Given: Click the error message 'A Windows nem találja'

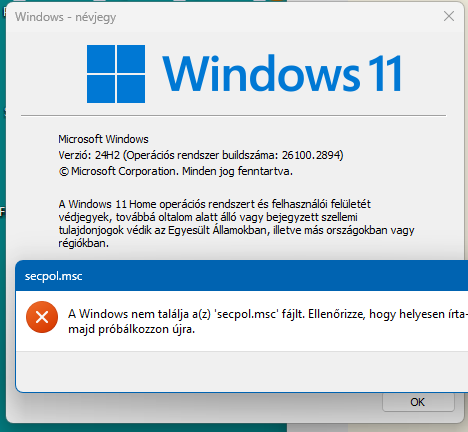Looking at the screenshot, I should (x=268, y=314).
